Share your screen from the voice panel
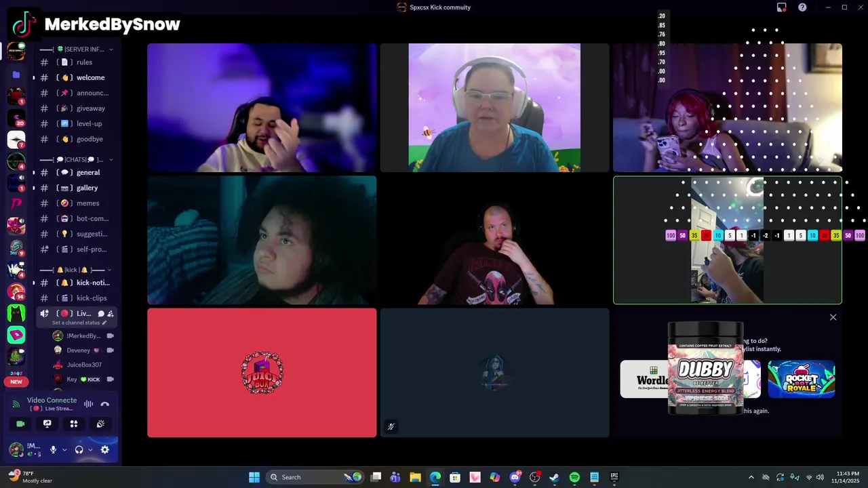This screenshot has width=868, height=488. point(47,424)
